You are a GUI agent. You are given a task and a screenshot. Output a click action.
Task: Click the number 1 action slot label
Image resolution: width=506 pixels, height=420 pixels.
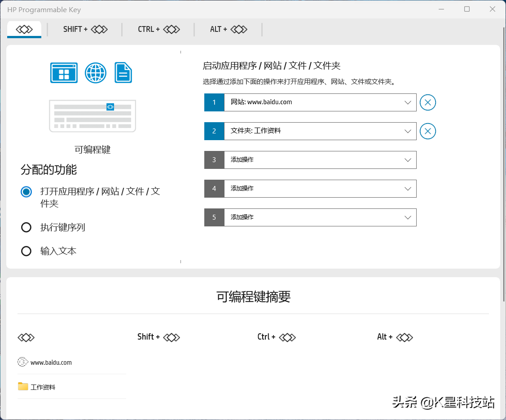(x=214, y=102)
